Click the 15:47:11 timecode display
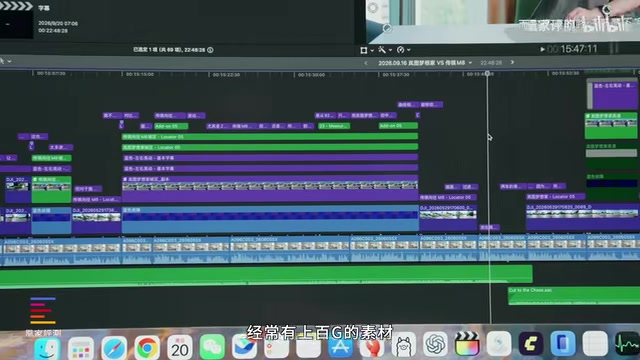This screenshot has width=640, height=360. [579, 49]
